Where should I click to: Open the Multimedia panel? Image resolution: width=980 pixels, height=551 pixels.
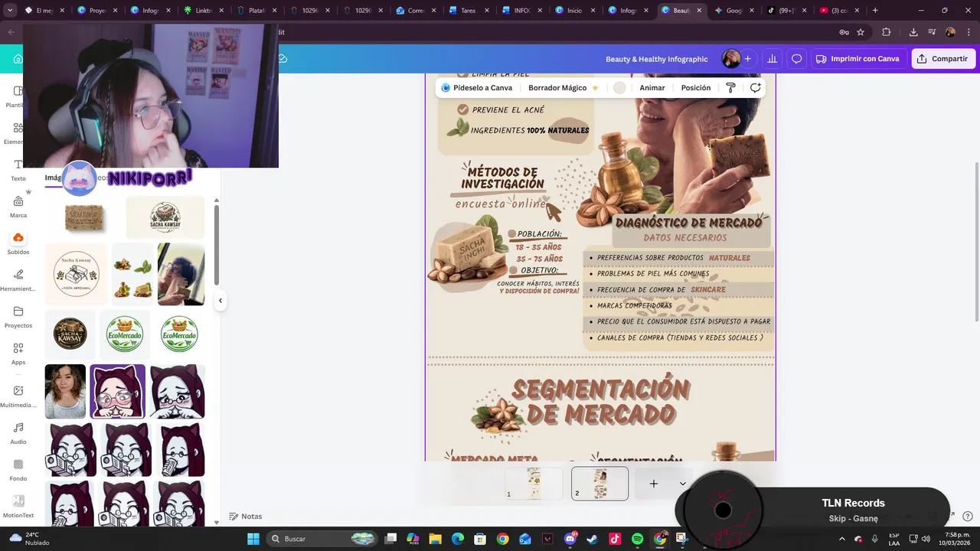click(18, 396)
